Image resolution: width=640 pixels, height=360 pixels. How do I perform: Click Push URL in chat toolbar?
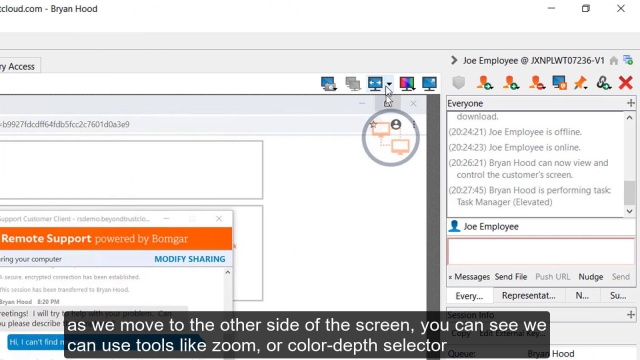553,277
